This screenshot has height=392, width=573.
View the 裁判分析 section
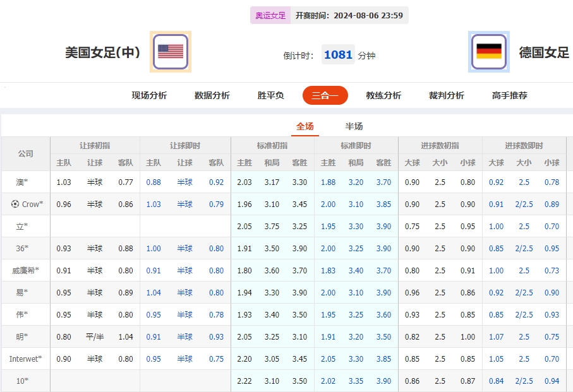(x=445, y=95)
